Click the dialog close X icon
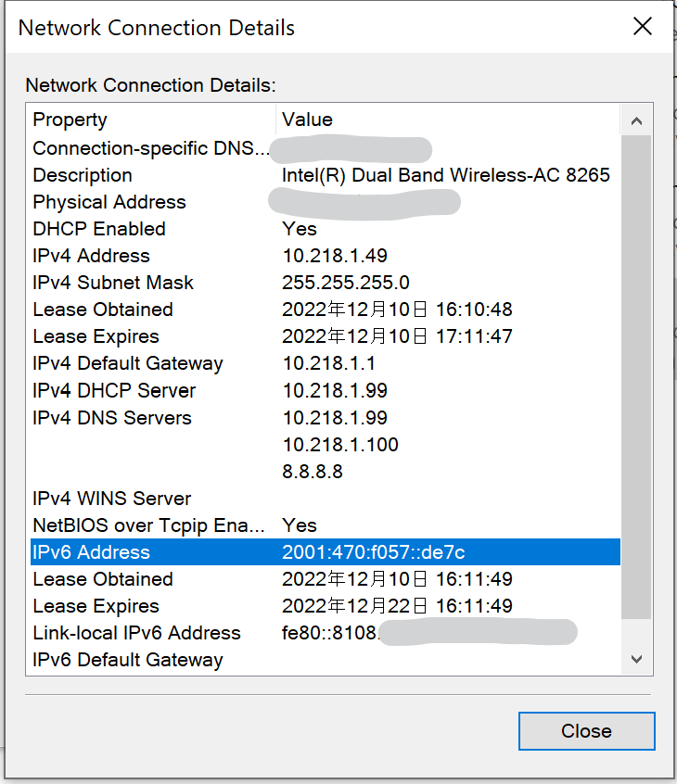Image resolution: width=677 pixels, height=784 pixels. point(643,27)
